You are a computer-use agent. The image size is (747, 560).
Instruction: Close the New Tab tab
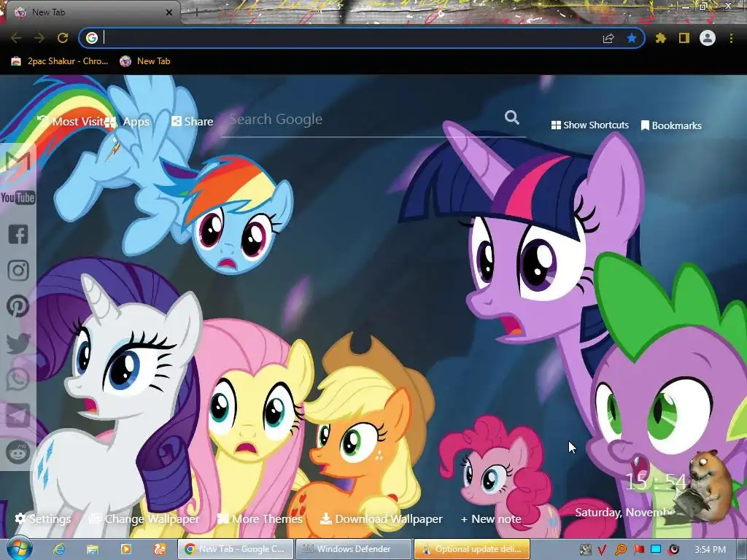click(169, 13)
